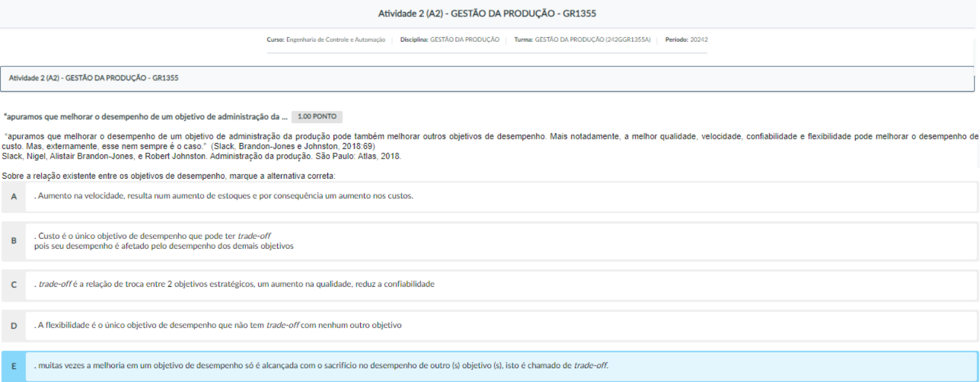Click answer text 'Custo é o único objetivo'
The height and width of the screenshot is (382, 980).
click(x=152, y=236)
